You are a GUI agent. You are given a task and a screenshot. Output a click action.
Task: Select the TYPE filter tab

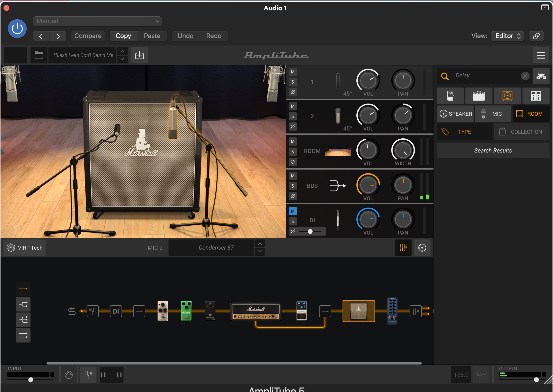464,132
